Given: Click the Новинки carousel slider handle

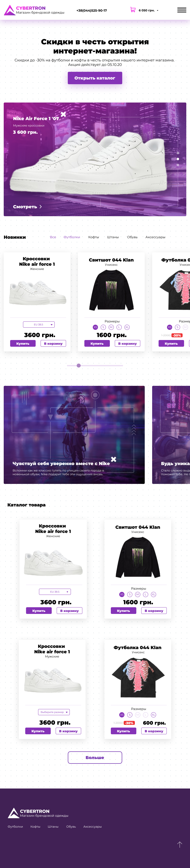Looking at the screenshot, I should point(78,366).
